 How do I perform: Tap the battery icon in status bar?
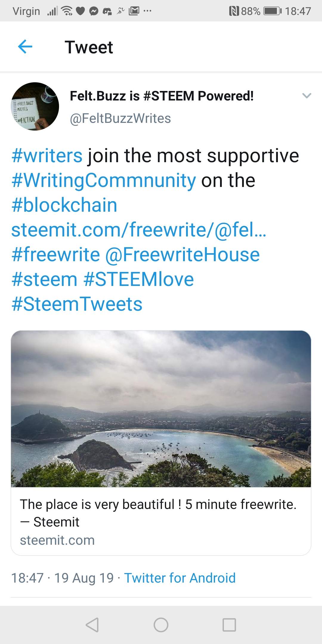pyautogui.click(x=272, y=11)
